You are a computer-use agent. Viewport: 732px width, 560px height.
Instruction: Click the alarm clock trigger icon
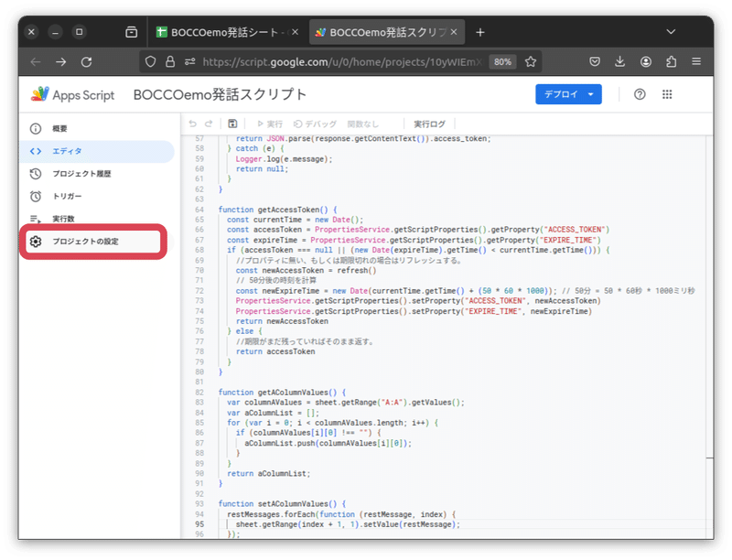[x=36, y=196]
